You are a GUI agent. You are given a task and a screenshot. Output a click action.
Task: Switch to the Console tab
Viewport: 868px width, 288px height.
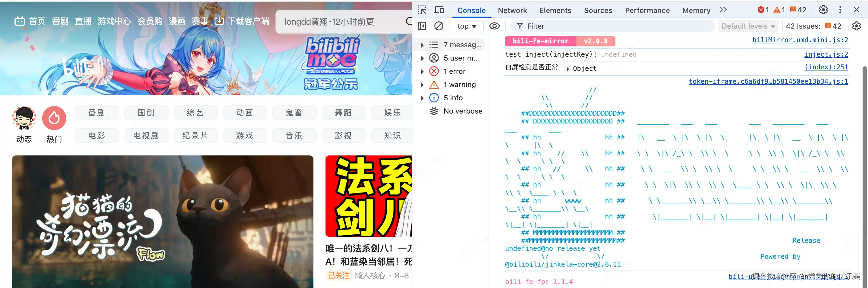(471, 10)
